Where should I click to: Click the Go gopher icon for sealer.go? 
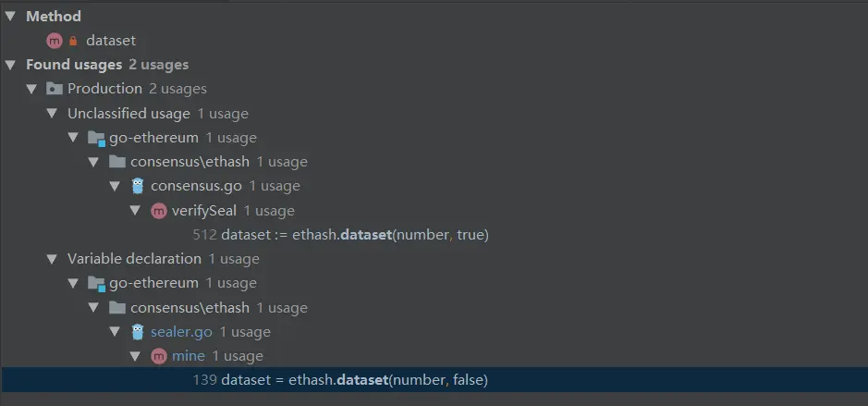(x=138, y=332)
